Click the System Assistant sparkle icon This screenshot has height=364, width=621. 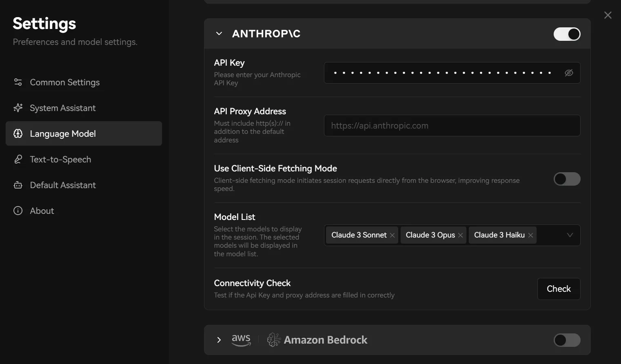(x=18, y=108)
